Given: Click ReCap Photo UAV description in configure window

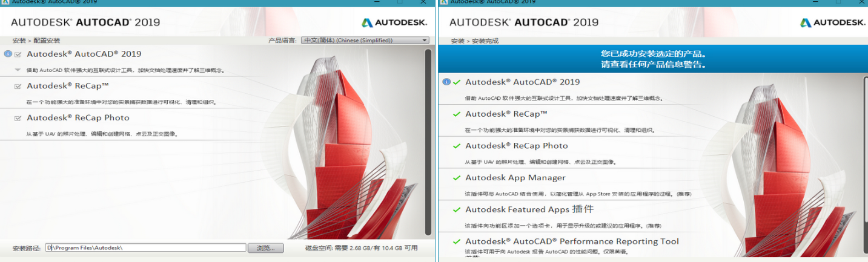Looking at the screenshot, I should [x=102, y=134].
